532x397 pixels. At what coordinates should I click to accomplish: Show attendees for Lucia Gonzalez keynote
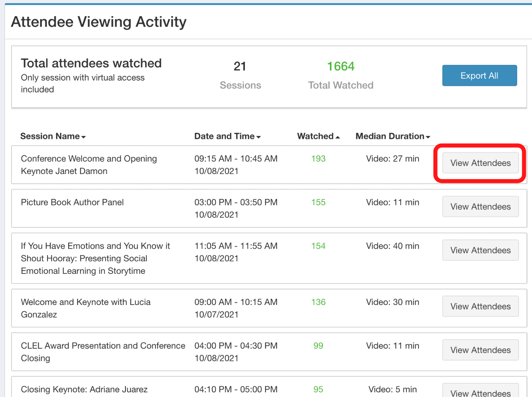[480, 306]
